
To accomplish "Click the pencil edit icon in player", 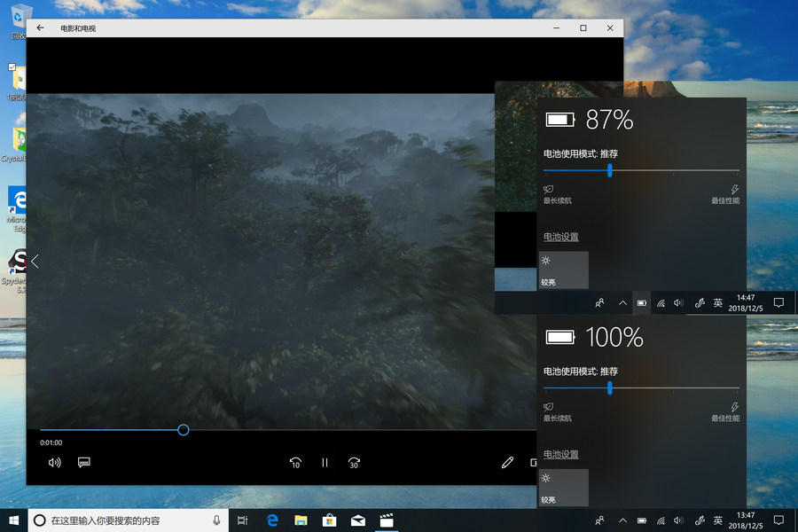I will click(507, 462).
